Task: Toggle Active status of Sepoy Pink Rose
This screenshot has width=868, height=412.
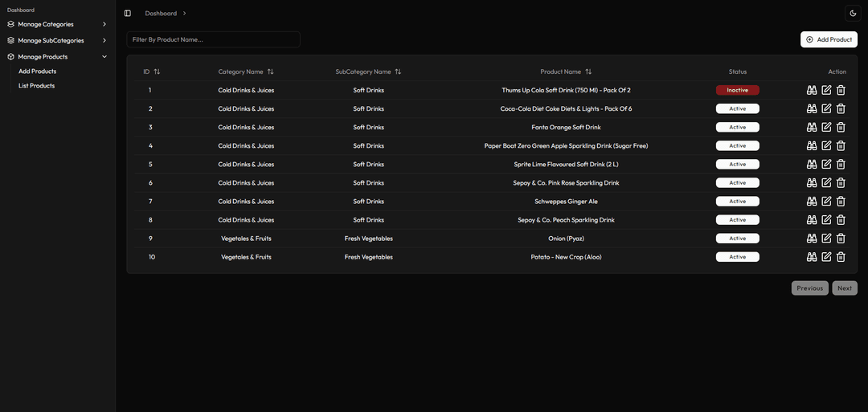Action: coord(737,182)
